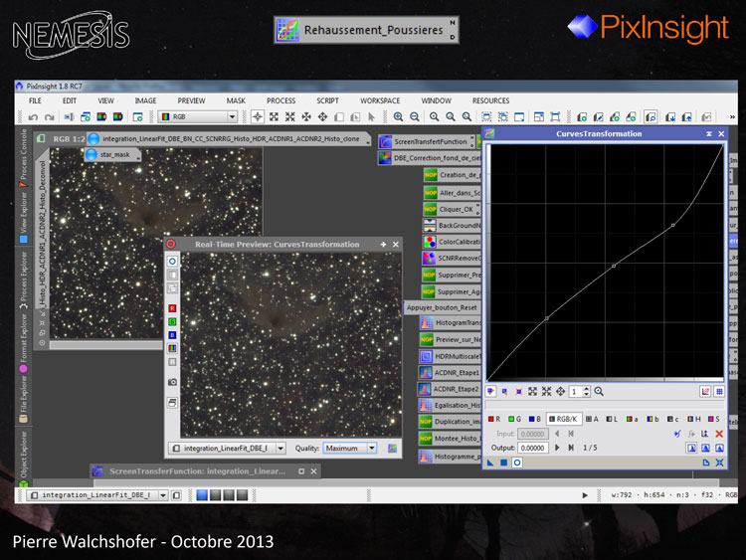Select the SCNRRemove process icon
The height and width of the screenshot is (560, 746).
click(x=452, y=258)
